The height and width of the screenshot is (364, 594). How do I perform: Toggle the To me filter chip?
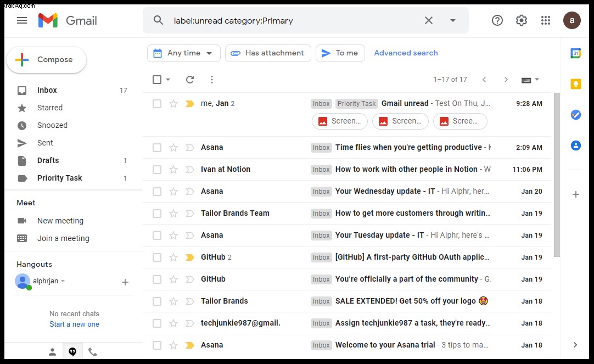pyautogui.click(x=340, y=53)
